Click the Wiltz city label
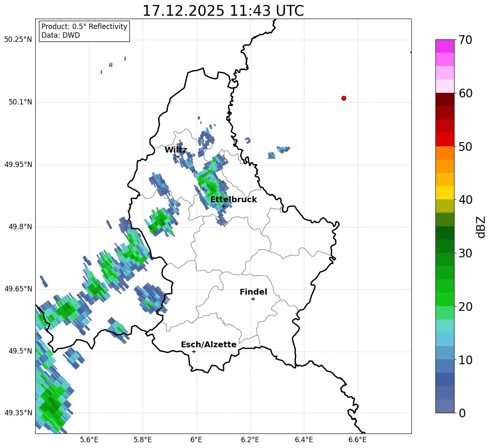Screen dimensions: 491x448 tap(176, 150)
